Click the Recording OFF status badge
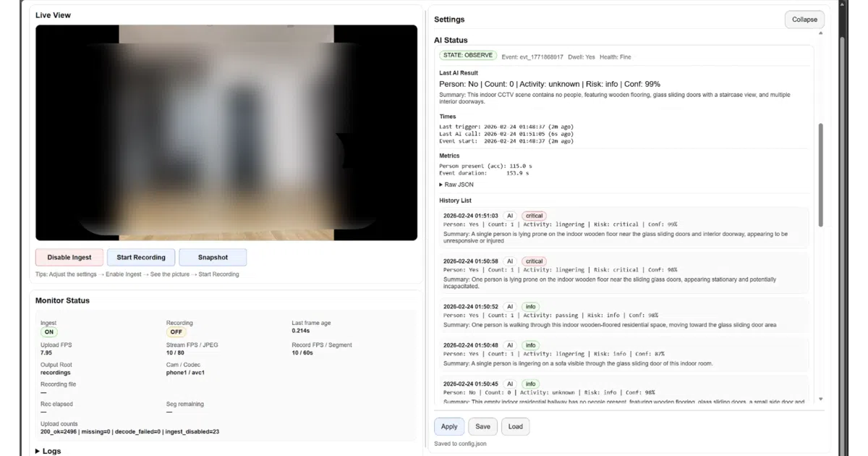 click(175, 332)
